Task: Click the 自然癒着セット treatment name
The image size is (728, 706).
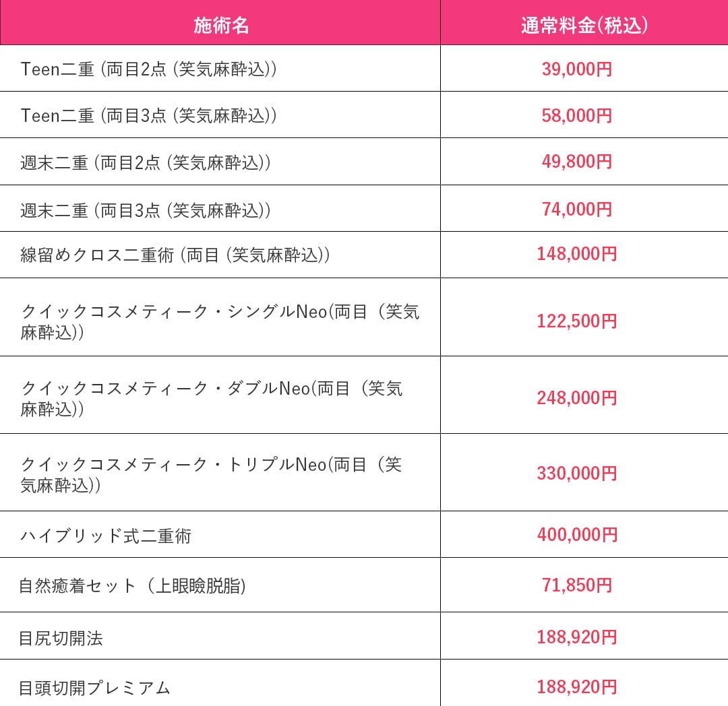Action: [132, 585]
